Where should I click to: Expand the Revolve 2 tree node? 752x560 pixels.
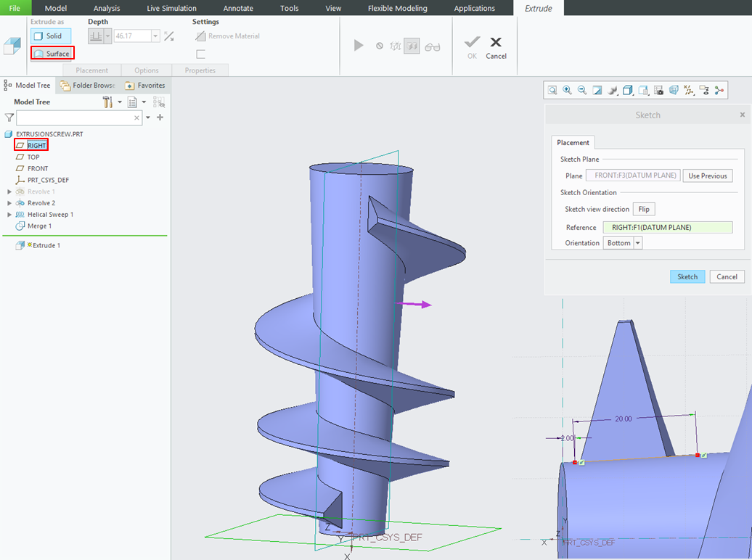(9, 203)
